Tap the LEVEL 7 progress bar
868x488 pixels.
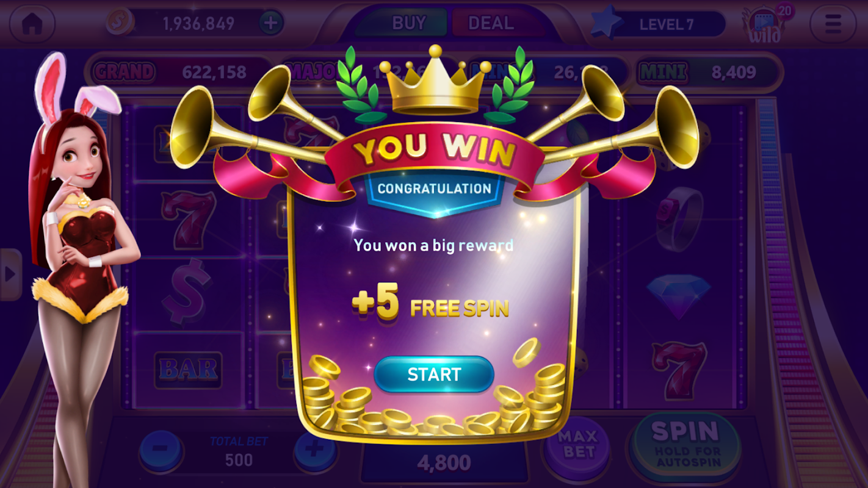click(x=665, y=24)
